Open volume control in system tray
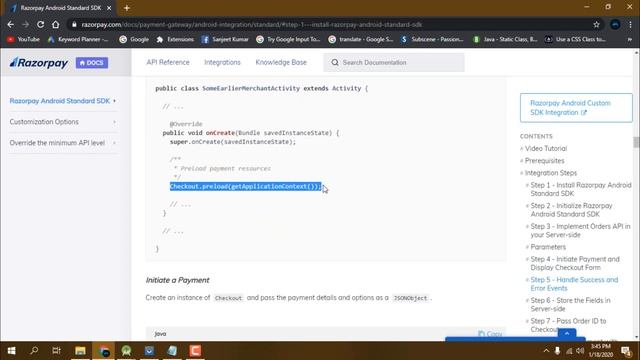This screenshot has height=360, width=640. pyautogui.click(x=580, y=351)
